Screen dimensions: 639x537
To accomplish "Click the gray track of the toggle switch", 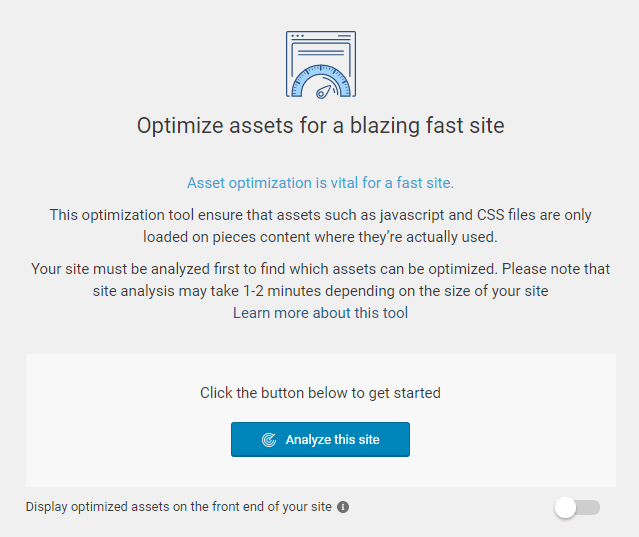I will click(590, 508).
